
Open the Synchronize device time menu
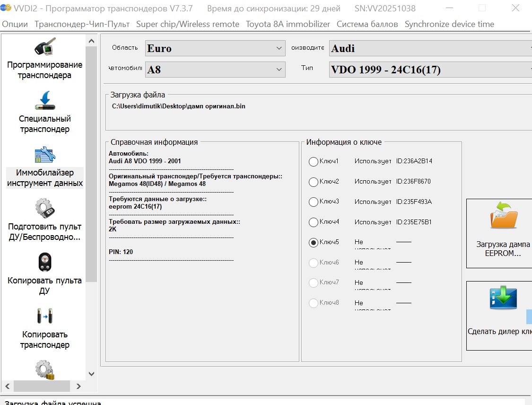(449, 24)
